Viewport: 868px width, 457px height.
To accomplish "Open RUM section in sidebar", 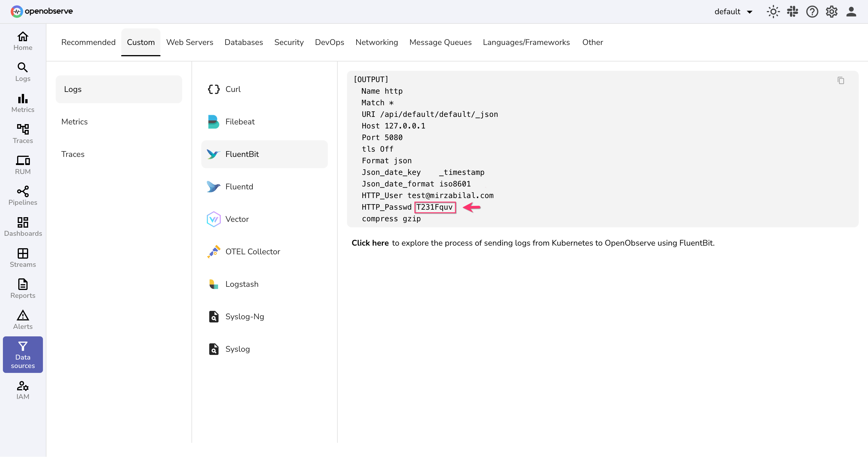I will (23, 165).
